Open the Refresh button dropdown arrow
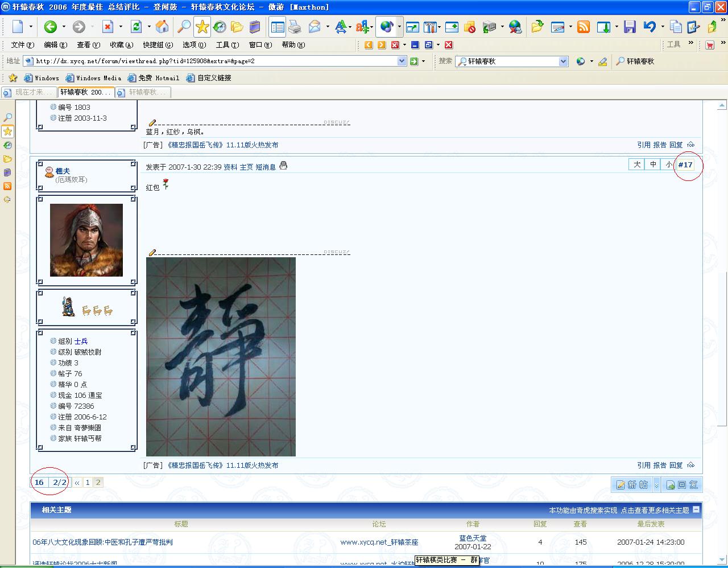 [x=148, y=27]
